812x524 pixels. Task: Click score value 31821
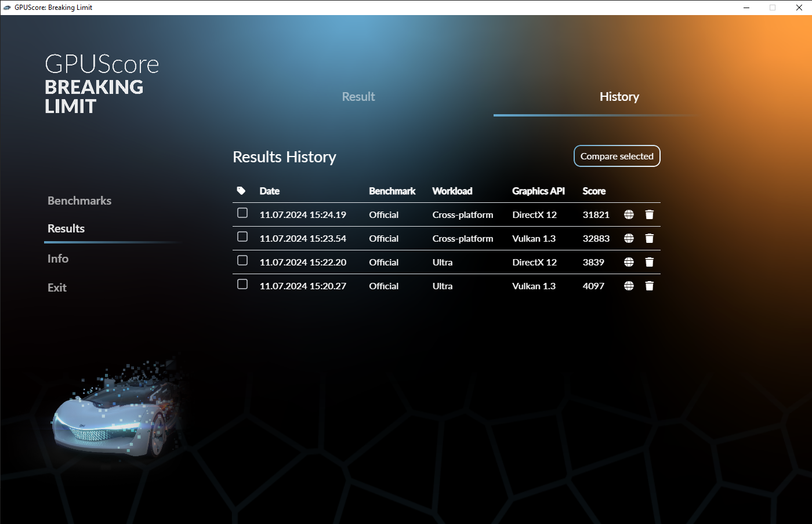(x=596, y=214)
